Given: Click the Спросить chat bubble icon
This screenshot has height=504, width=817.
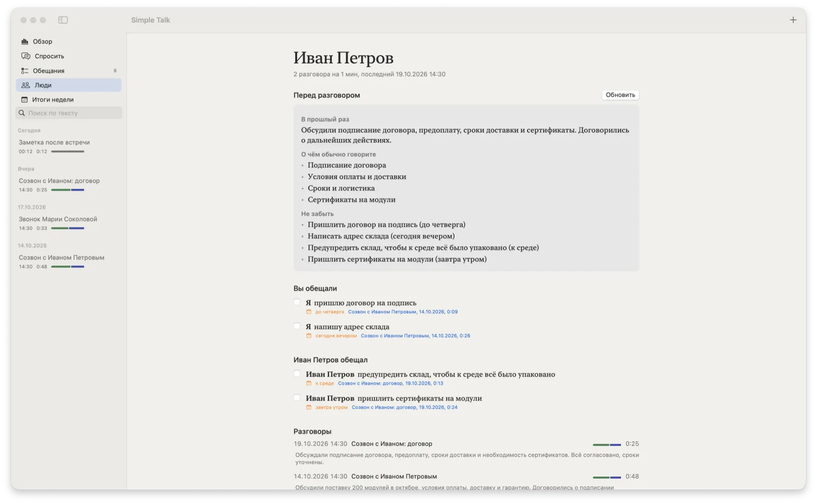Looking at the screenshot, I should point(26,56).
